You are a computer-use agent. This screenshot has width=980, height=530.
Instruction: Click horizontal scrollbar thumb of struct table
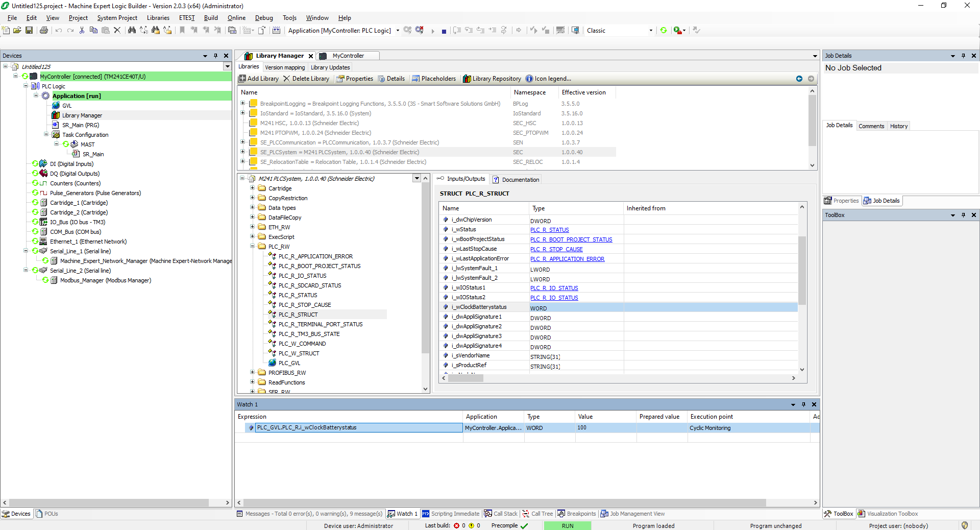click(x=466, y=378)
